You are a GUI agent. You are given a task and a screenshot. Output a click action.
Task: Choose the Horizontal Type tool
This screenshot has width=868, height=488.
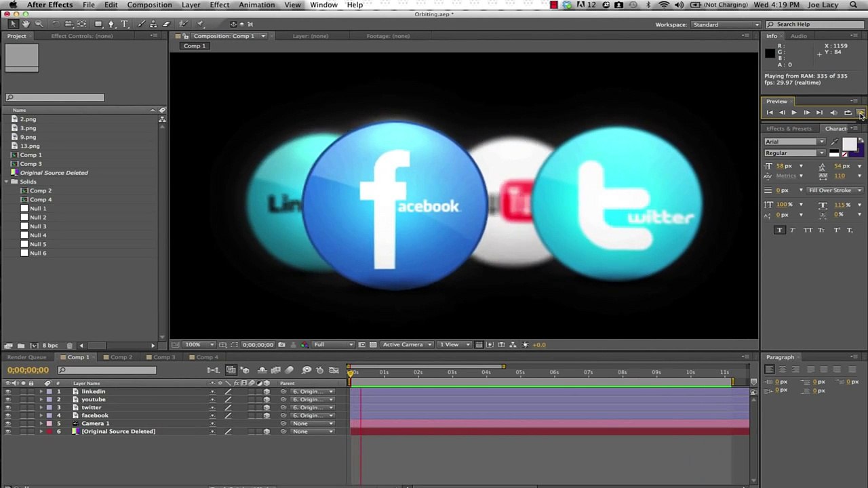125,24
